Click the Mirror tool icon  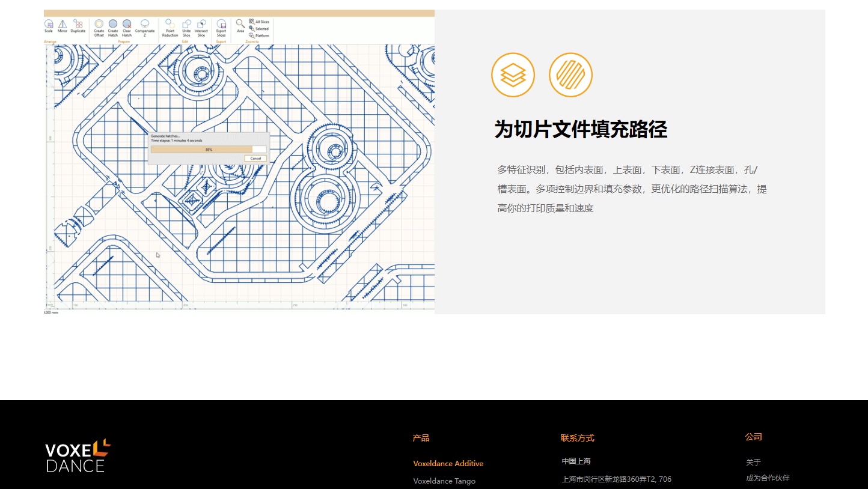(63, 25)
